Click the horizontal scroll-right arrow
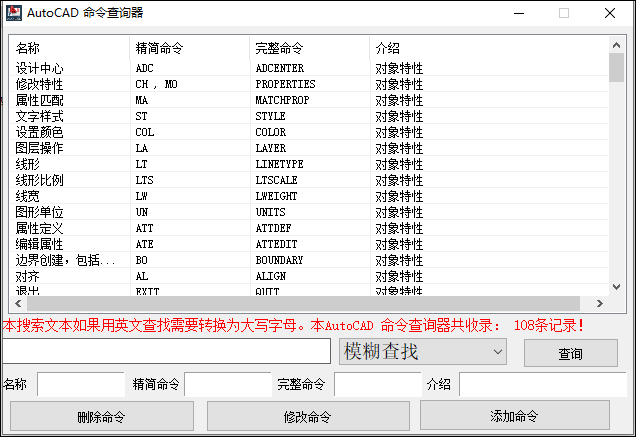The height and width of the screenshot is (437, 636). [x=599, y=303]
